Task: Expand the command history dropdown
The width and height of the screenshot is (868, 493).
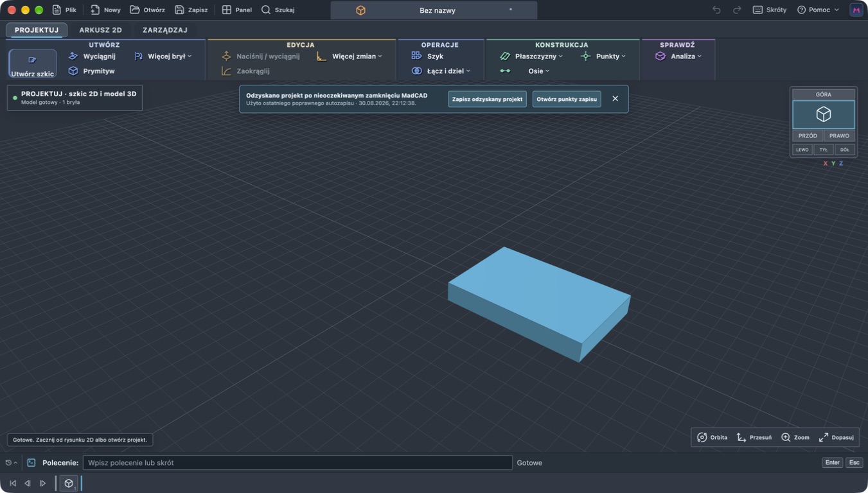Action: click(x=11, y=463)
